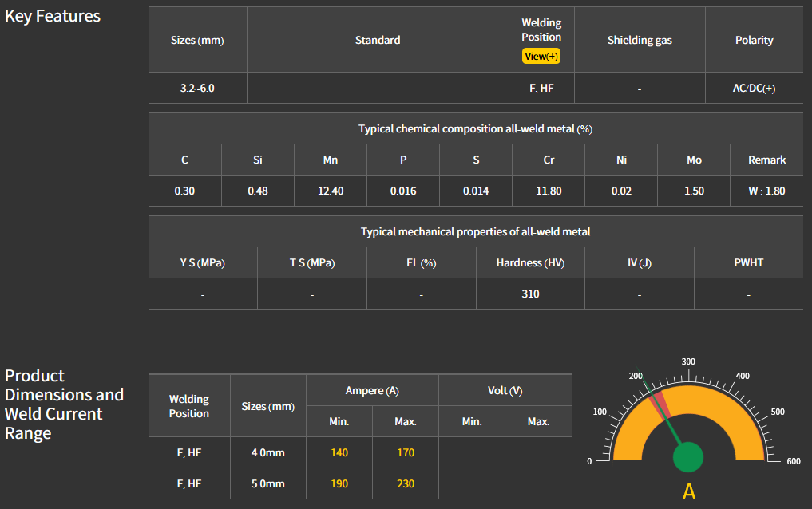Click the 300 tick label on the gauge
Screen dimensions: 812x509
(688, 361)
